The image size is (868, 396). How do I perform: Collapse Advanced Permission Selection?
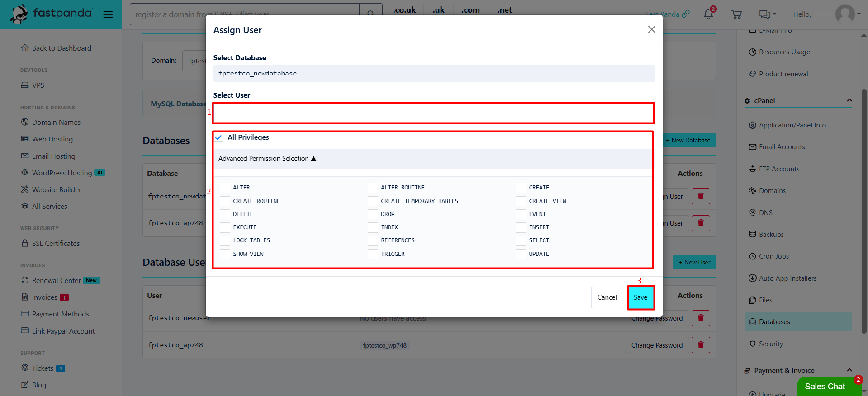tap(267, 159)
